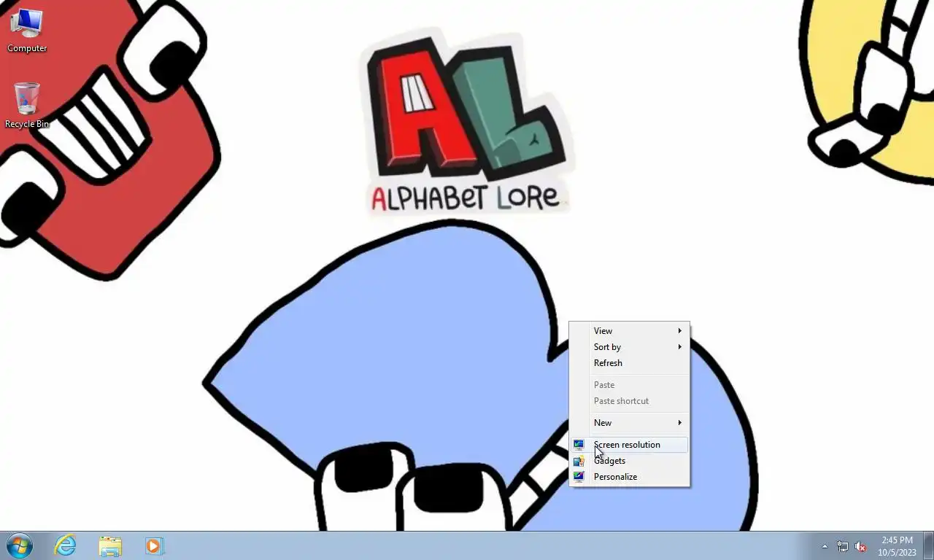Click the Sort by submenu arrow
The image size is (934, 560).
pyautogui.click(x=679, y=347)
